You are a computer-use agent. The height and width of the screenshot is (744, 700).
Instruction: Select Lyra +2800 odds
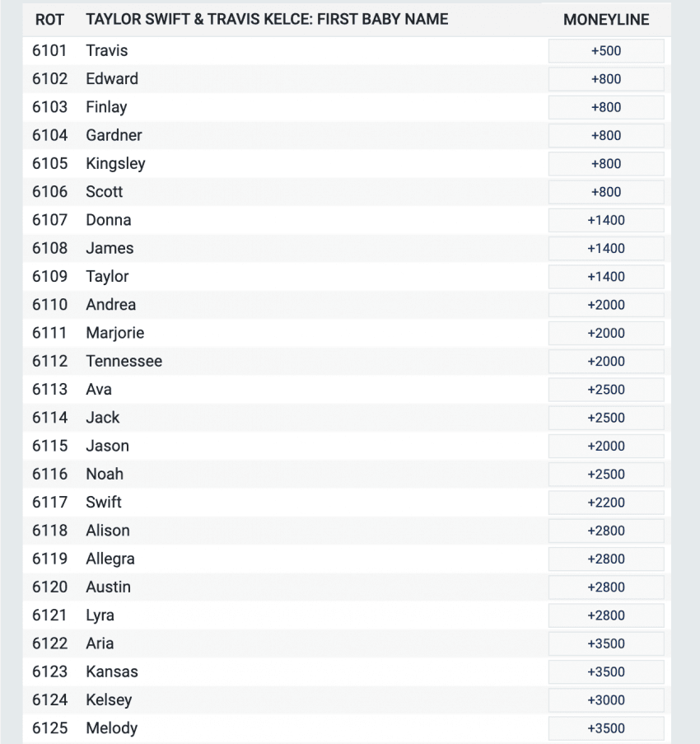606,615
